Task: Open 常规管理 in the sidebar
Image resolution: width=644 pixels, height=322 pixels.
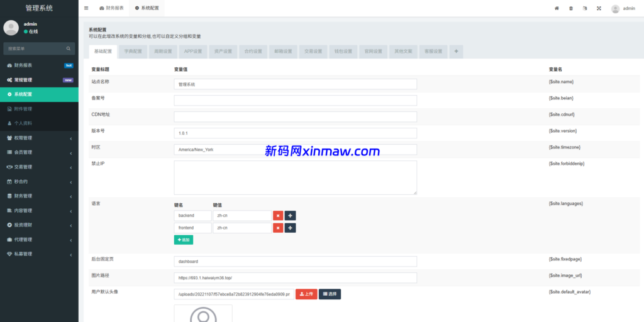Action: (x=39, y=80)
